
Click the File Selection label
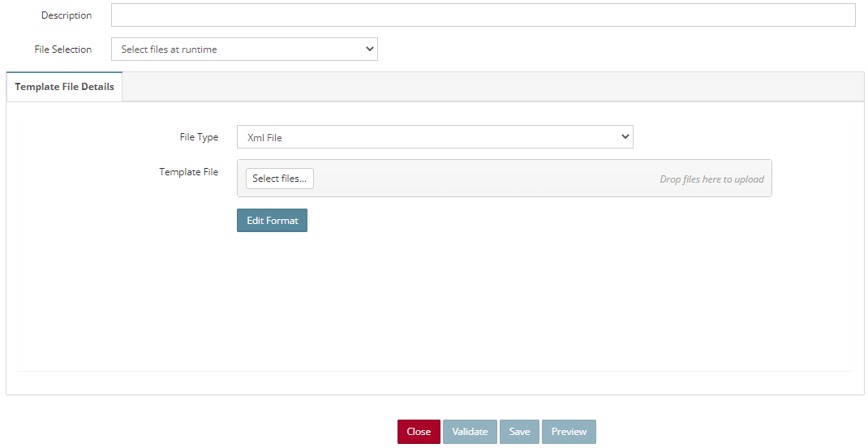tap(63, 50)
